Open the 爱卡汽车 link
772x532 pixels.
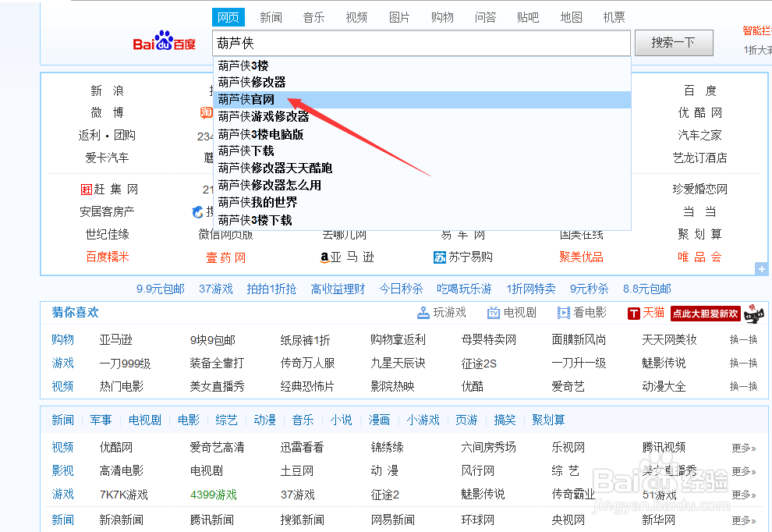coord(107,158)
